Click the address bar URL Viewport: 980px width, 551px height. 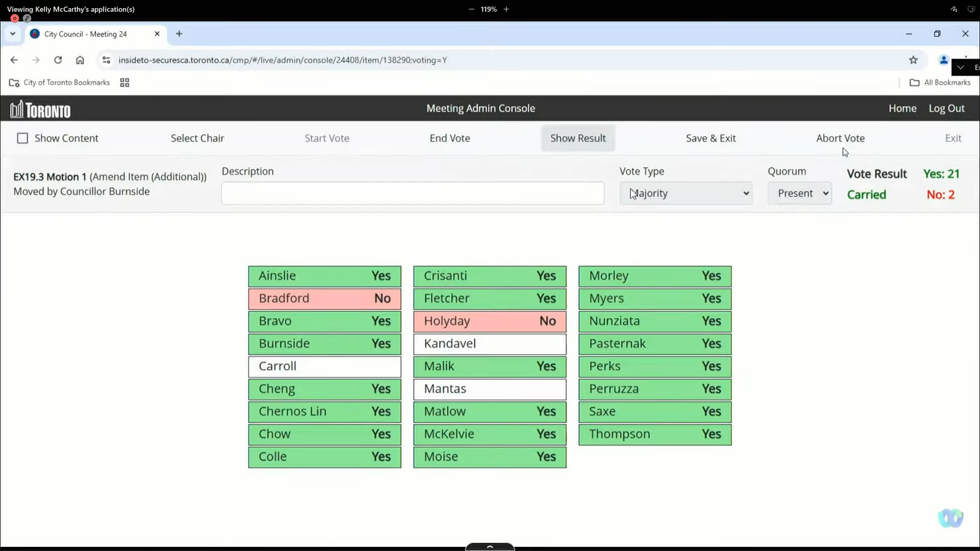(x=282, y=60)
